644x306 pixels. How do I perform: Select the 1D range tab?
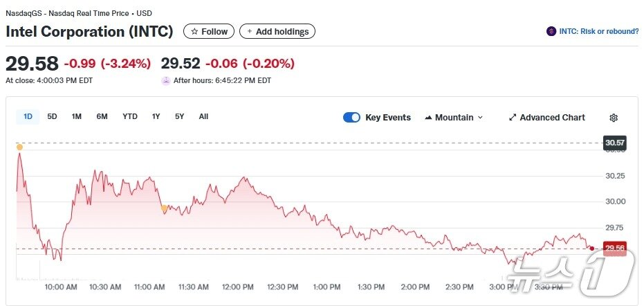pyautogui.click(x=28, y=116)
